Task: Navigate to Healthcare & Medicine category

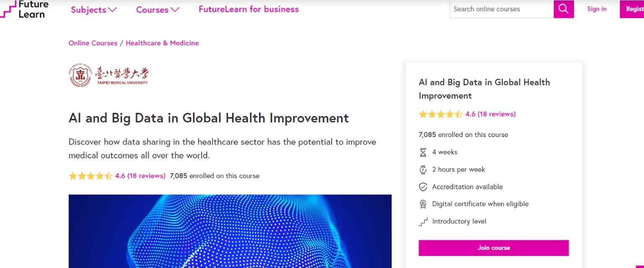Action: click(162, 43)
